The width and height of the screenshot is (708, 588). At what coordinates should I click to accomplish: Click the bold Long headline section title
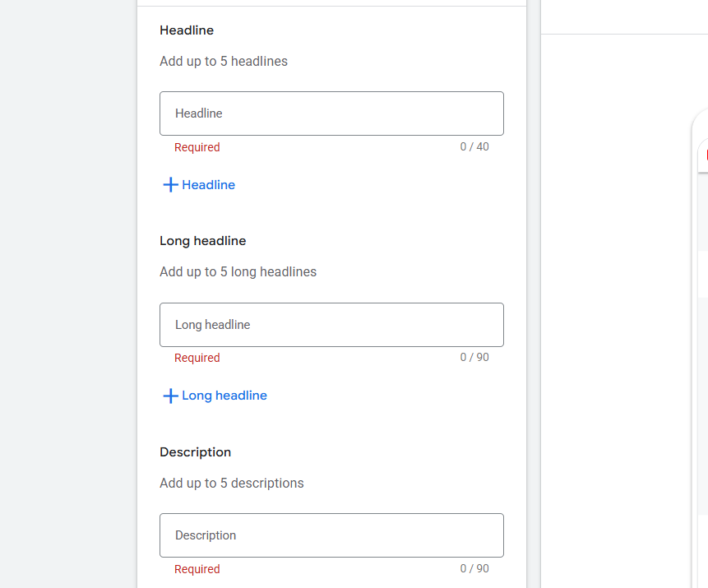pyautogui.click(x=203, y=241)
